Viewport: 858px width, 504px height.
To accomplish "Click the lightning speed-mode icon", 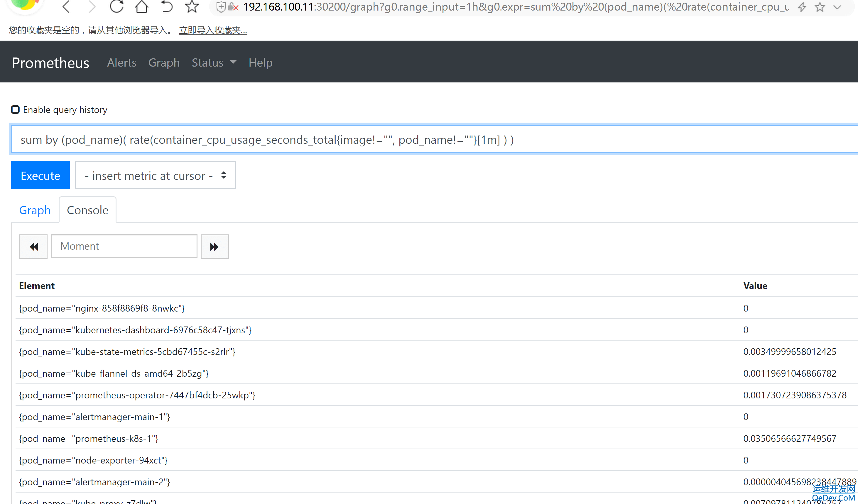I will click(x=802, y=7).
